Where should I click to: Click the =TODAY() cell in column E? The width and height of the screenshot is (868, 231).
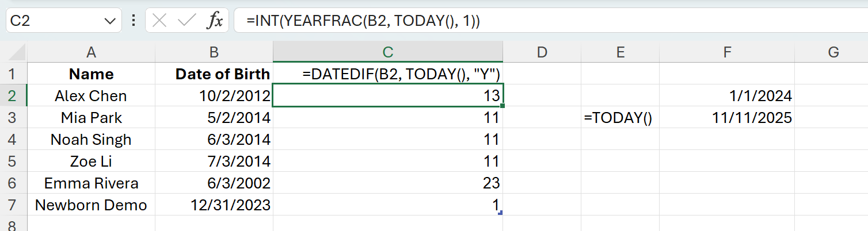[x=619, y=118]
